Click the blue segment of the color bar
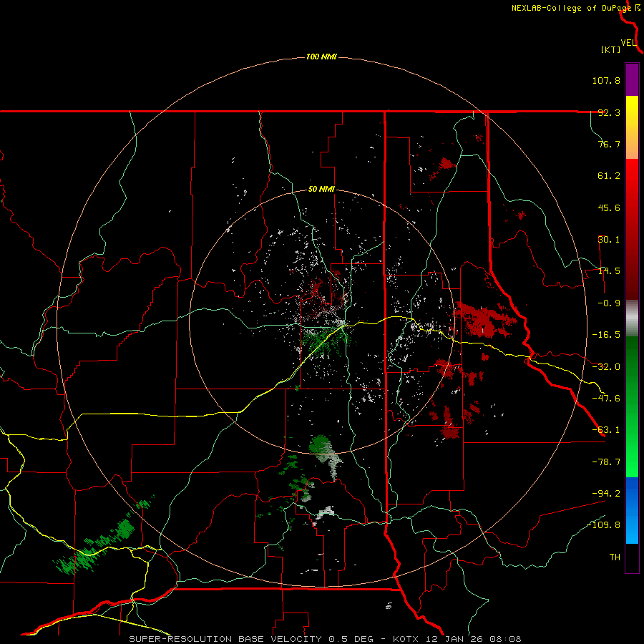Viewport: 644px width, 644px height. click(x=632, y=510)
